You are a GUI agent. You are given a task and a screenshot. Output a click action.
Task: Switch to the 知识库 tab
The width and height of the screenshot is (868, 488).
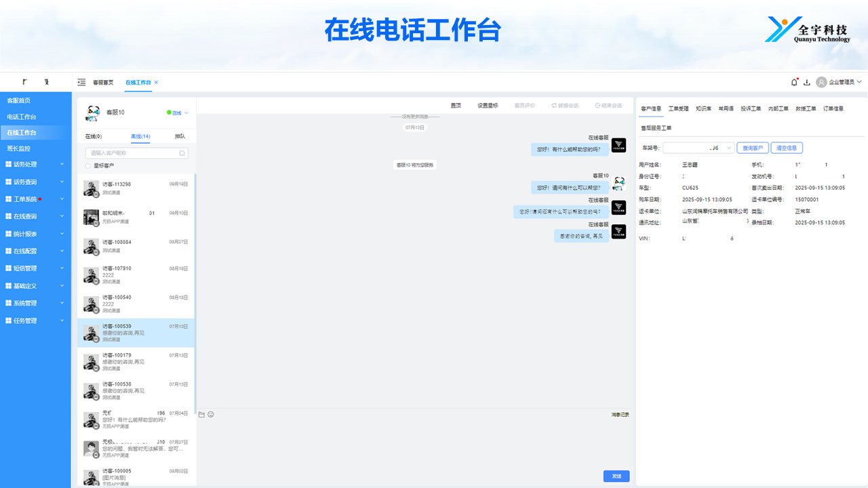703,108
